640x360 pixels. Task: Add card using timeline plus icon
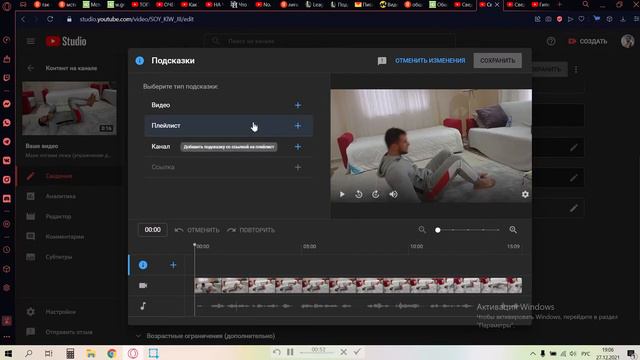coord(173,265)
